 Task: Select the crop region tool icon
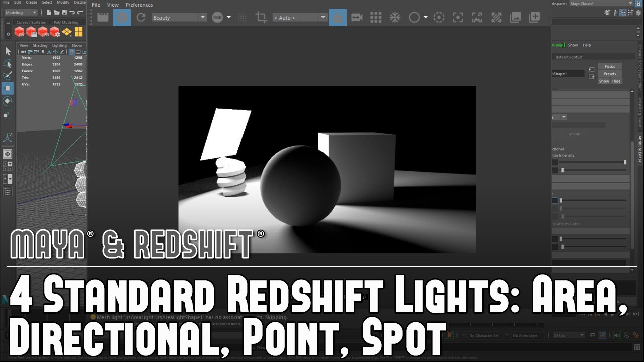261,17
